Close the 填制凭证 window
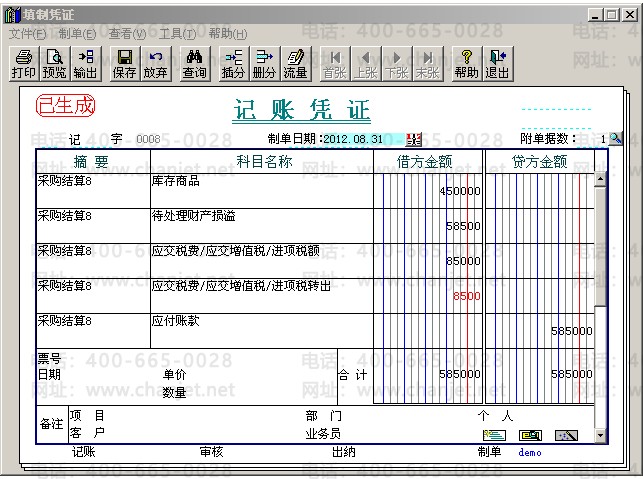The width and height of the screenshot is (643, 479). 630,15
